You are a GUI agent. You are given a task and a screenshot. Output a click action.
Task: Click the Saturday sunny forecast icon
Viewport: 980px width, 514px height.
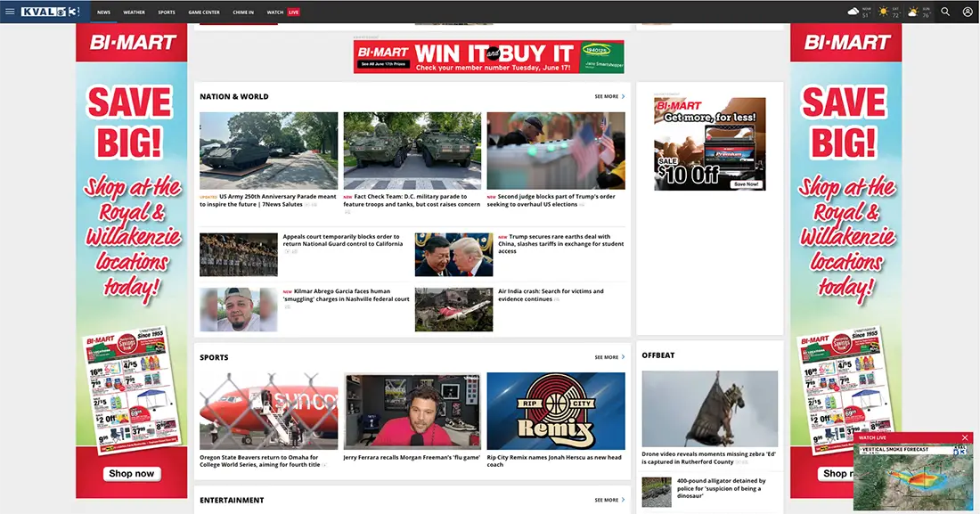[884, 12]
